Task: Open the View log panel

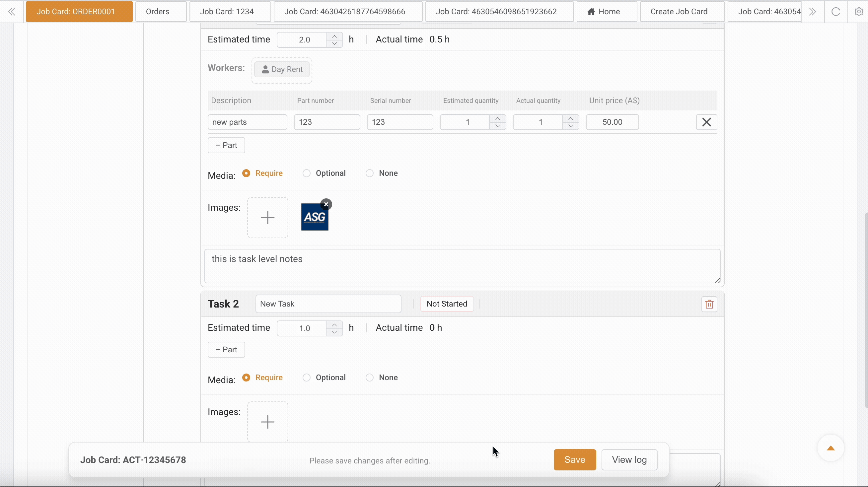Action: (629, 459)
